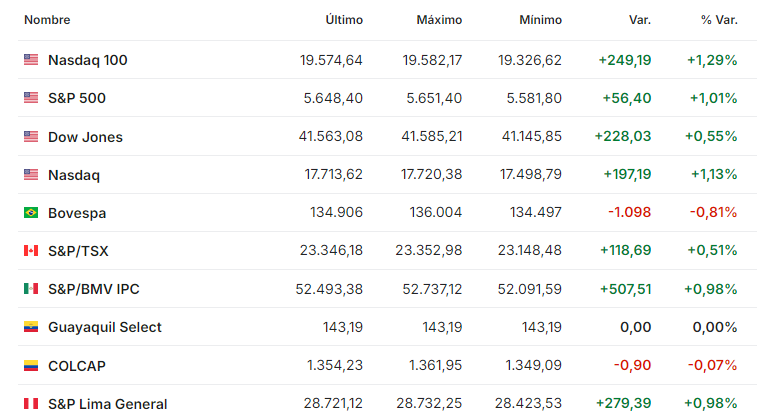Click the Ecuador flag beside Guayaquil Select
This screenshot has height=419, width=757.
[x=31, y=327]
